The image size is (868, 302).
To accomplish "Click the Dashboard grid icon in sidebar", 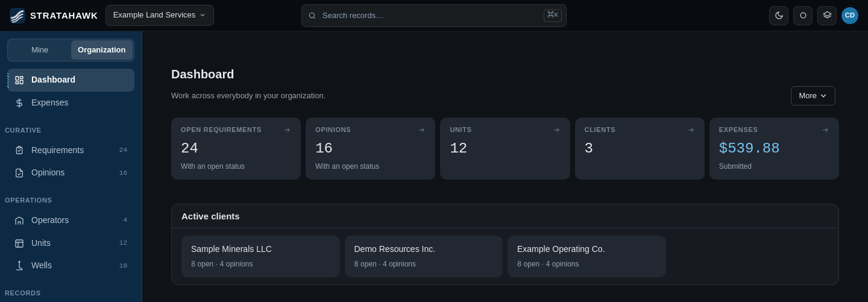I will pos(19,80).
